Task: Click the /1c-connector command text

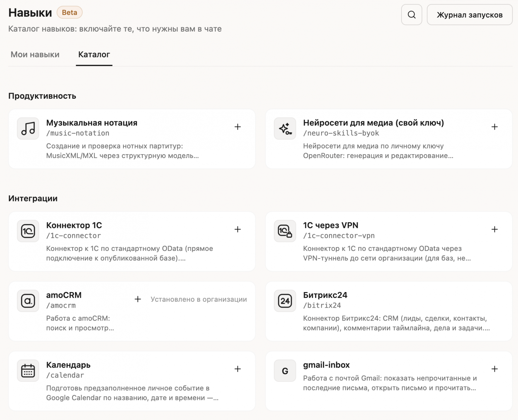Action: 73,236
